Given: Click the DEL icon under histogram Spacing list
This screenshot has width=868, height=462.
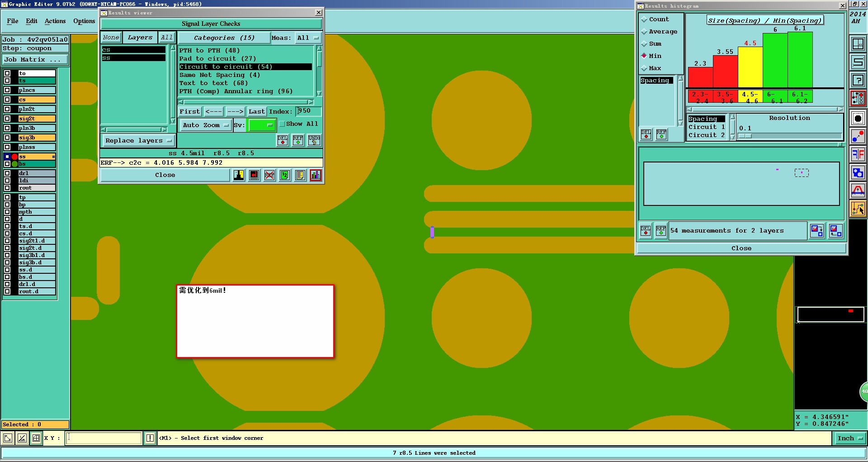Looking at the screenshot, I should (x=646, y=134).
